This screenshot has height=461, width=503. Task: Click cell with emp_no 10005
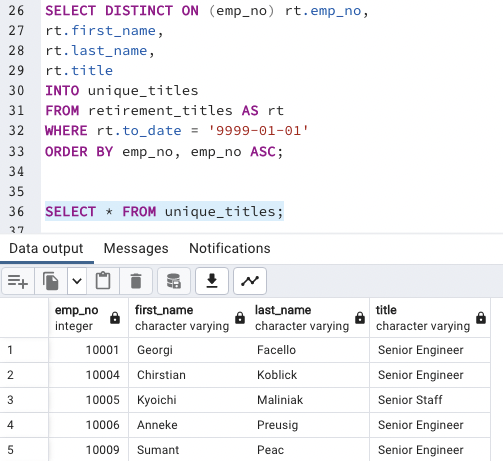pyautogui.click(x=88, y=400)
